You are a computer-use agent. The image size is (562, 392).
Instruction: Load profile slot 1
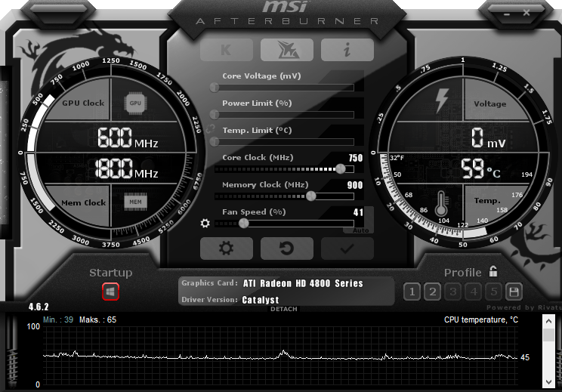[x=412, y=292]
